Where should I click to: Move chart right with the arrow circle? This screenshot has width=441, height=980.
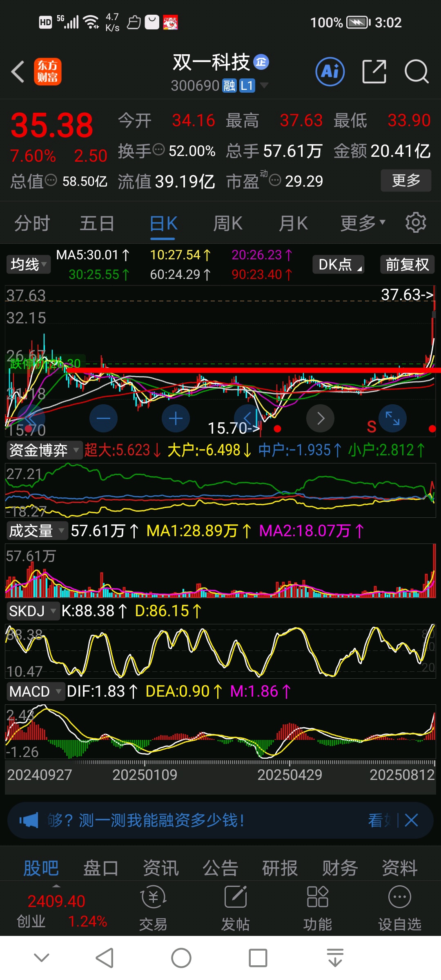coord(321,419)
